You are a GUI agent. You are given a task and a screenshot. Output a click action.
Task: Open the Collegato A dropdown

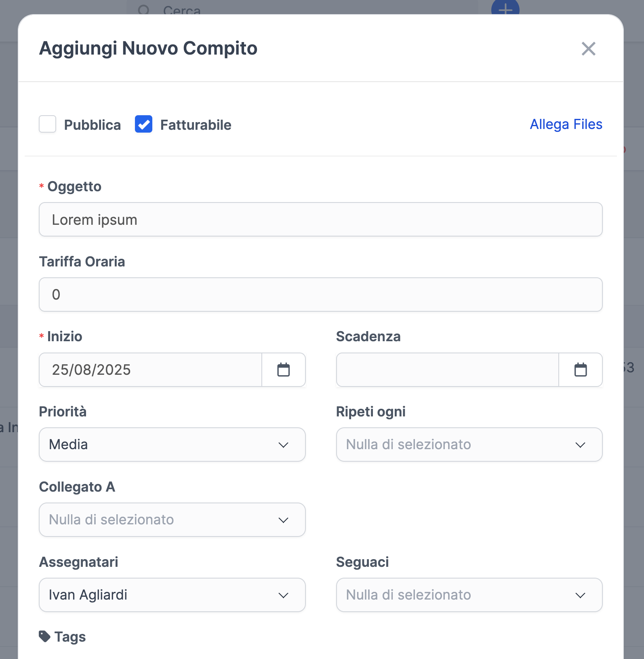click(x=172, y=520)
